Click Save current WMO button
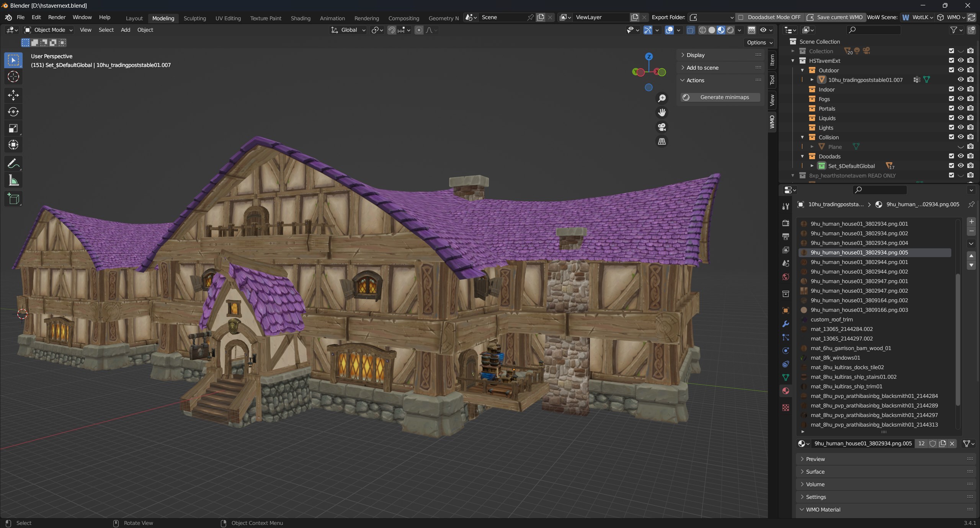Screen dimensions: 980x528 coord(835,17)
